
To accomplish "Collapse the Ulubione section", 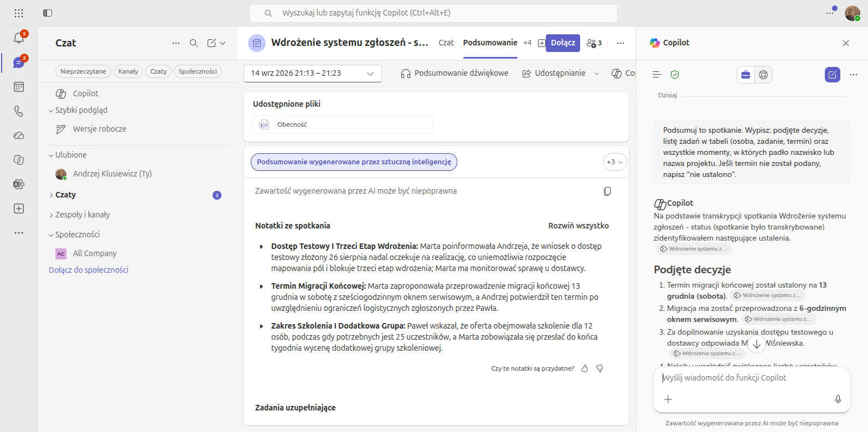I will point(51,155).
